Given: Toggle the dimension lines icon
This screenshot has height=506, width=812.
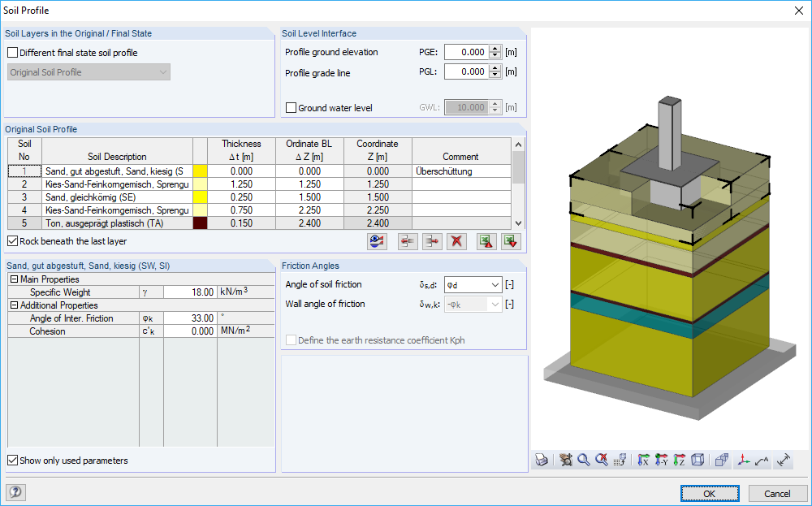Looking at the screenshot, I should pyautogui.click(x=784, y=460).
